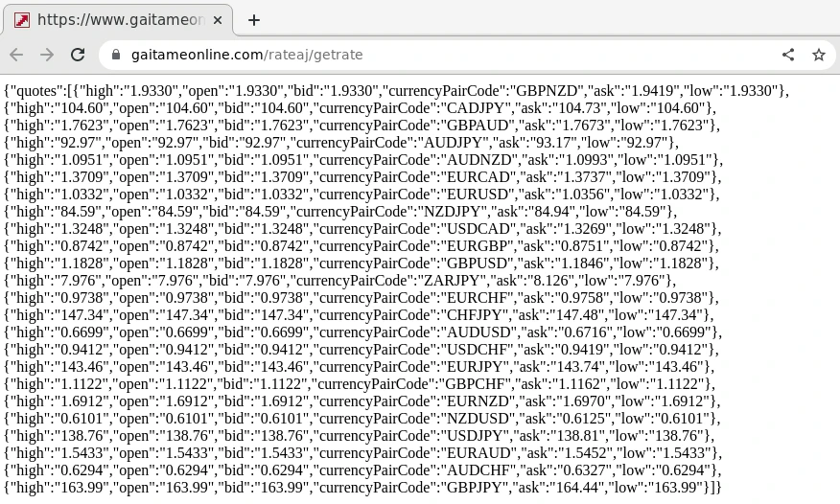Viewport: 840px width, 504px height.
Task: Reload the page with the refresh icon
Action: [x=79, y=55]
